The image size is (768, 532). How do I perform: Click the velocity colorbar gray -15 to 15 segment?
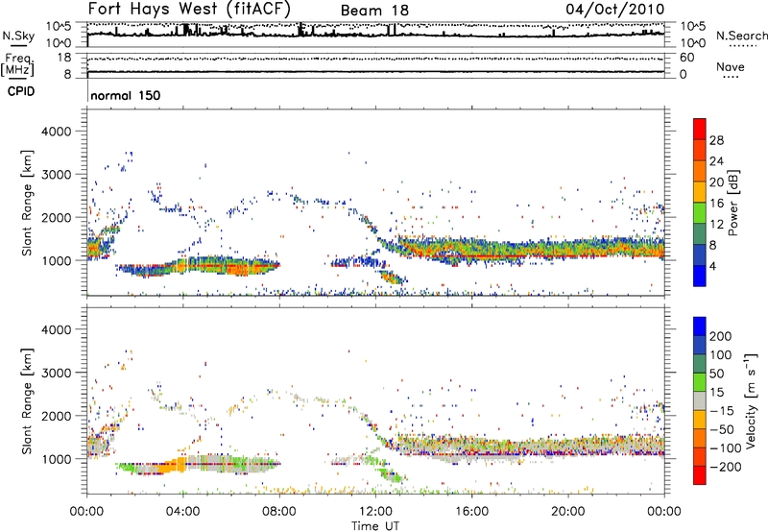click(x=700, y=400)
